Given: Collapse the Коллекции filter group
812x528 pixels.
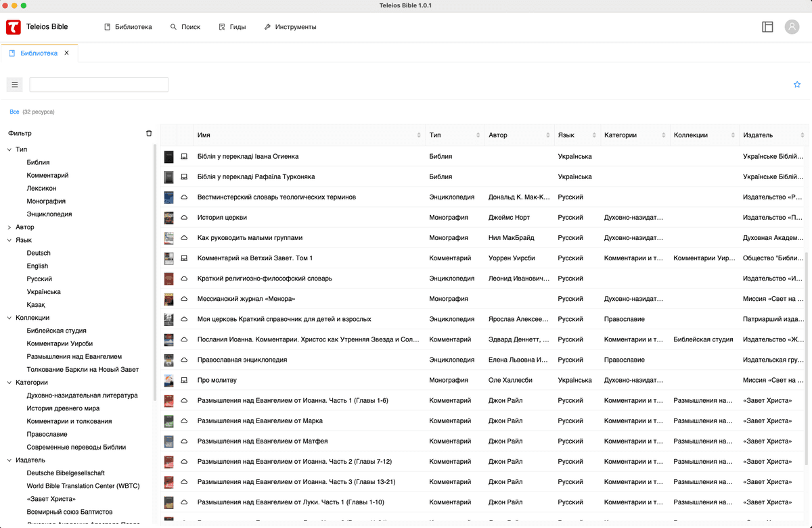Looking at the screenshot, I should pyautogui.click(x=9, y=318).
